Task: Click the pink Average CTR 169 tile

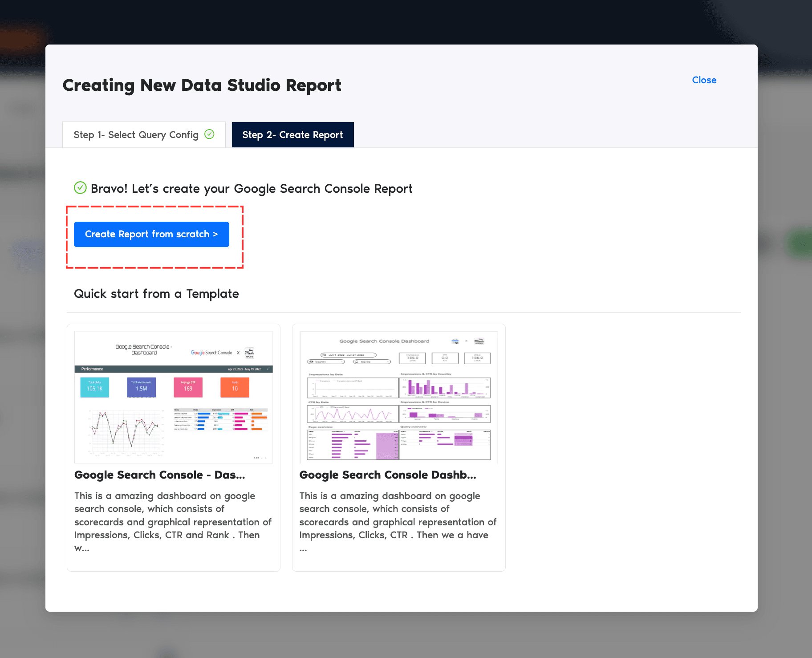Action: [188, 387]
